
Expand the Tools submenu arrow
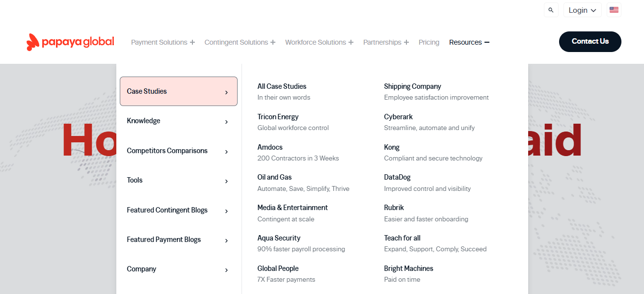[x=226, y=181]
